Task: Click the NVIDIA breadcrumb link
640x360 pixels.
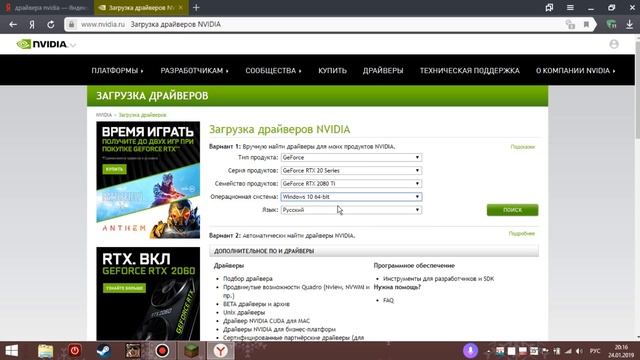Action: (x=104, y=115)
